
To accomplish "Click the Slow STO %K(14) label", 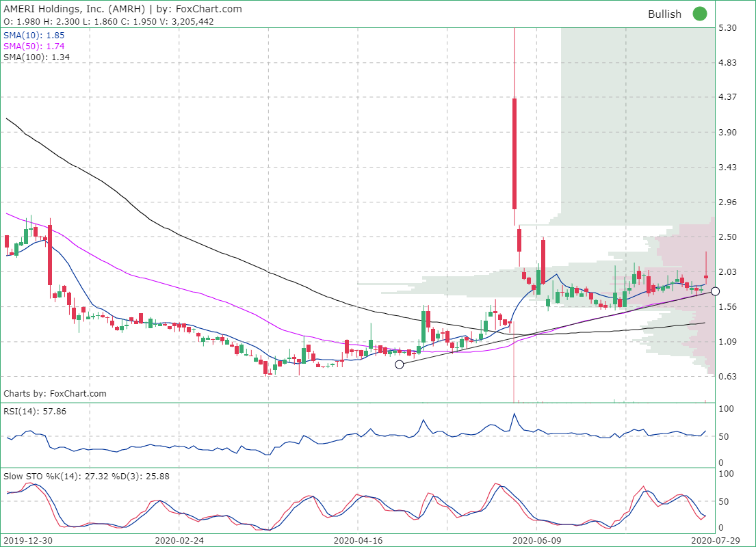I will pos(86,476).
